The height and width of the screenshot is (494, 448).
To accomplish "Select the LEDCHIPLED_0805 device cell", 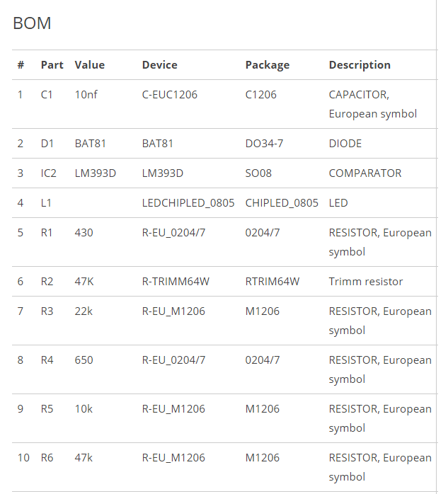I will click(x=188, y=203).
